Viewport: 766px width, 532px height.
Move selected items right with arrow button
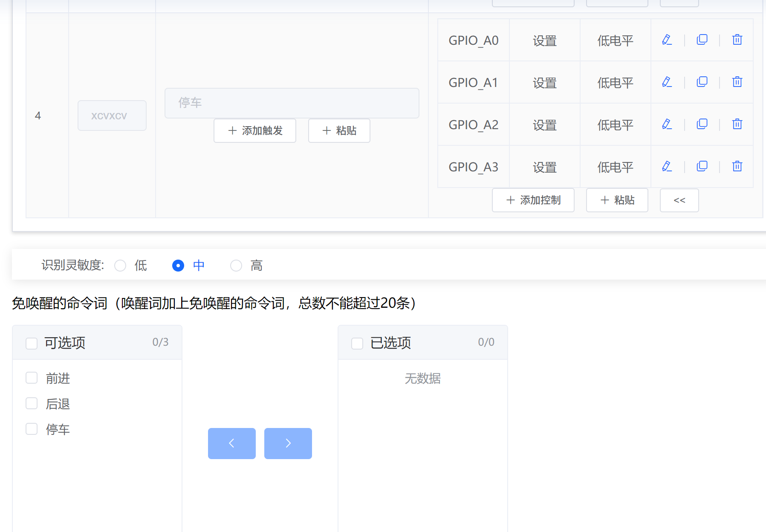[x=288, y=443]
